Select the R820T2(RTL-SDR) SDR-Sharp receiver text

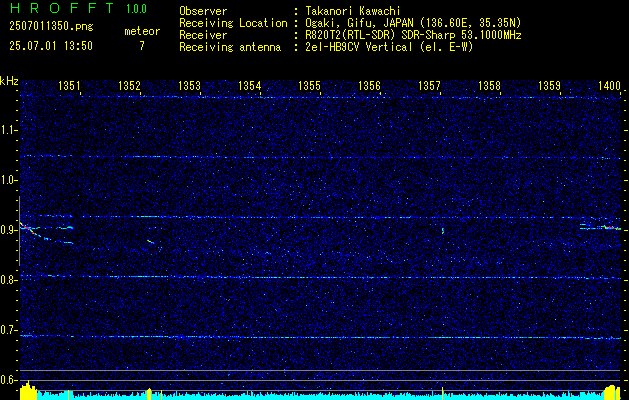[x=413, y=35]
